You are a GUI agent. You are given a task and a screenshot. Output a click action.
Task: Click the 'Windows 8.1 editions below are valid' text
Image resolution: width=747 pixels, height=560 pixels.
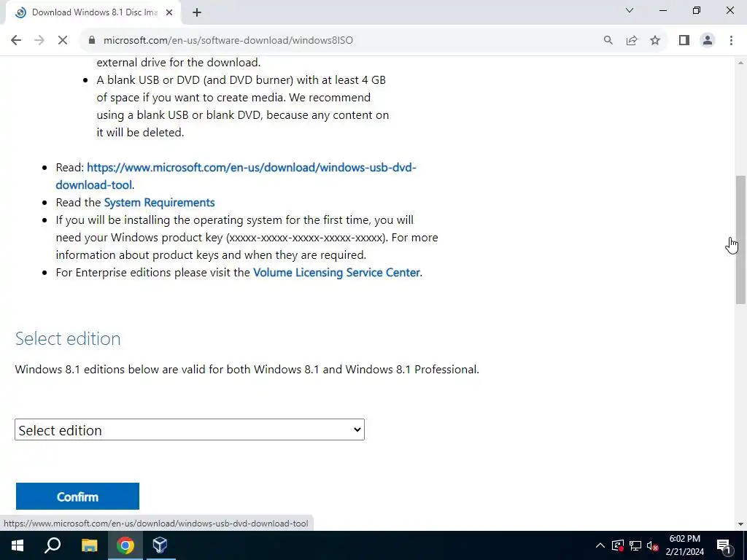click(247, 370)
